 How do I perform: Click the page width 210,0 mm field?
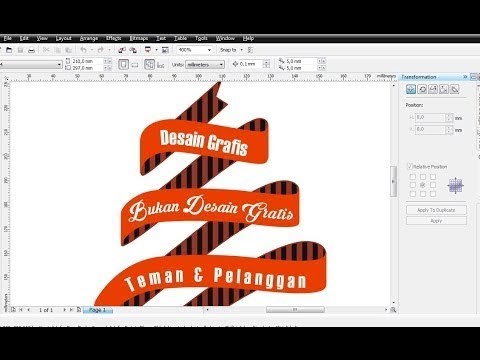[x=88, y=61]
